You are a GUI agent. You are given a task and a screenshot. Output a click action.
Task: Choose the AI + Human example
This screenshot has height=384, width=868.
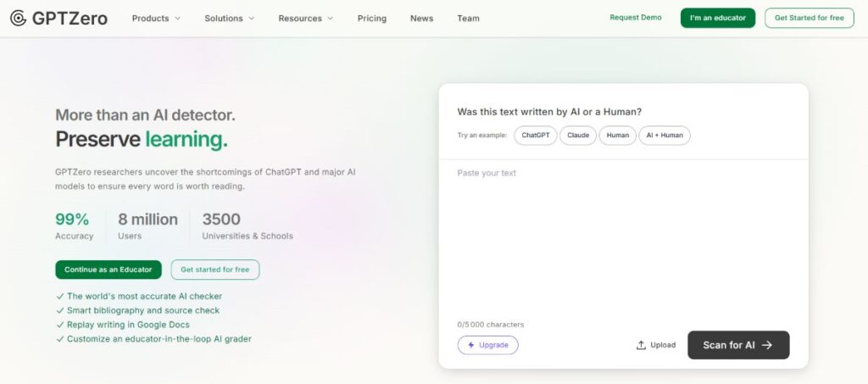665,135
